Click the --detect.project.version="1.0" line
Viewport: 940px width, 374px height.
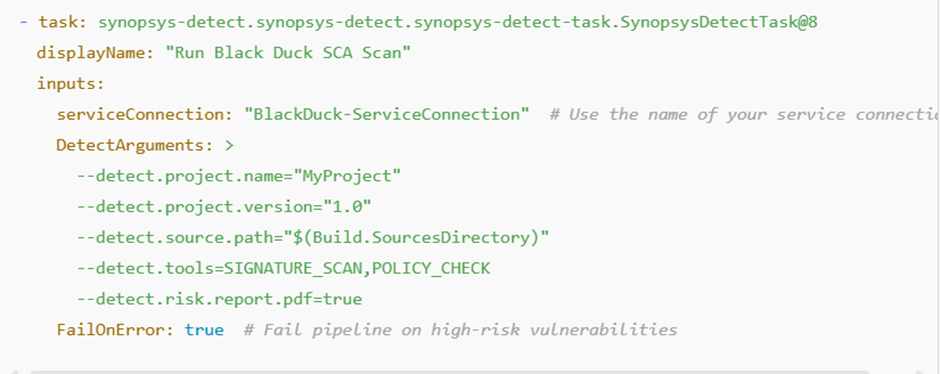coord(224,207)
